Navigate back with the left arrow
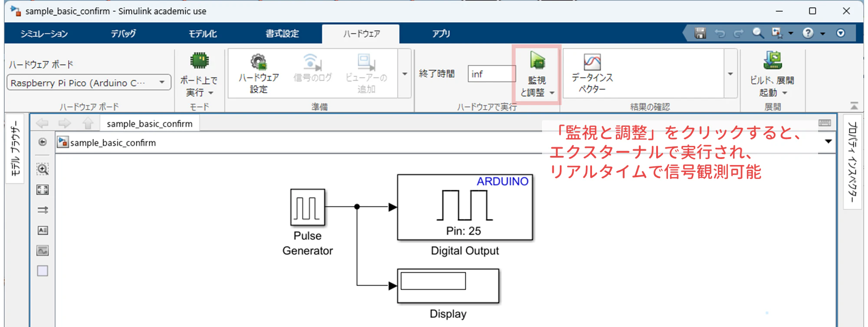 pos(42,124)
